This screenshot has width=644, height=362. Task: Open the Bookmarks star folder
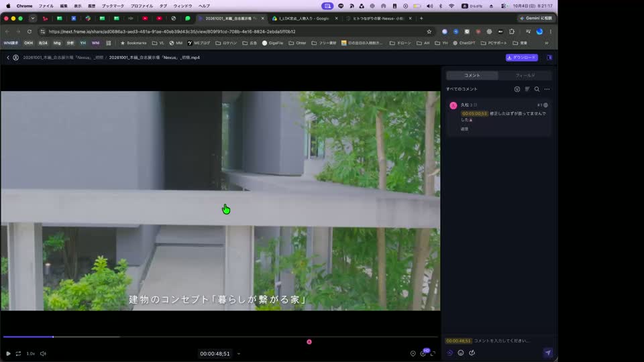(133, 43)
